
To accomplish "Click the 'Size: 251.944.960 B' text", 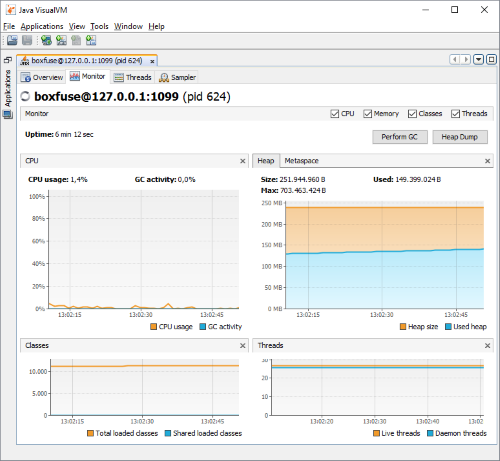I will click(293, 179).
